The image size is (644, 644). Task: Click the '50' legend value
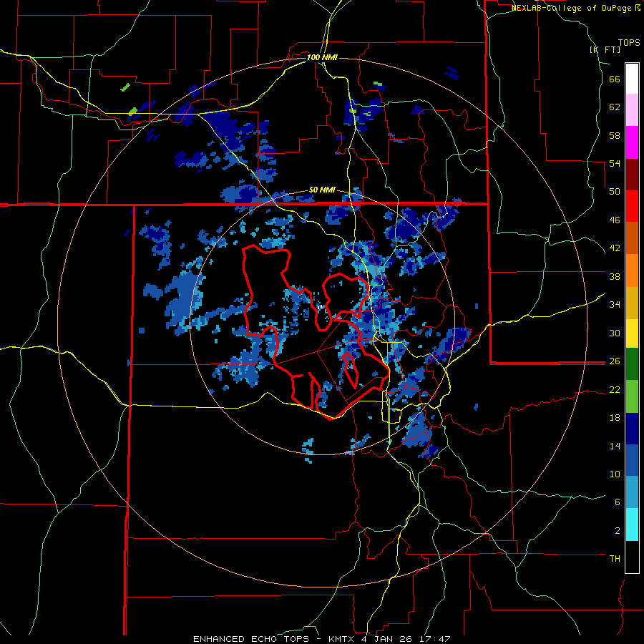click(615, 192)
